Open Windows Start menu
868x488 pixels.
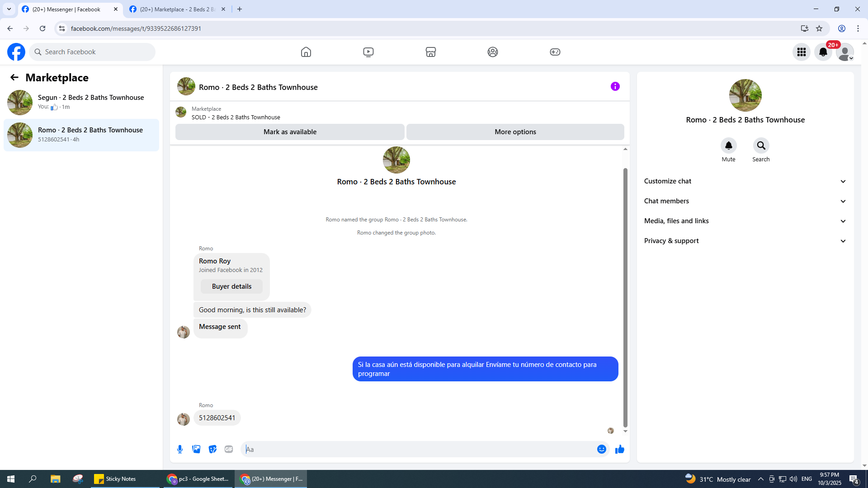pos(11,479)
